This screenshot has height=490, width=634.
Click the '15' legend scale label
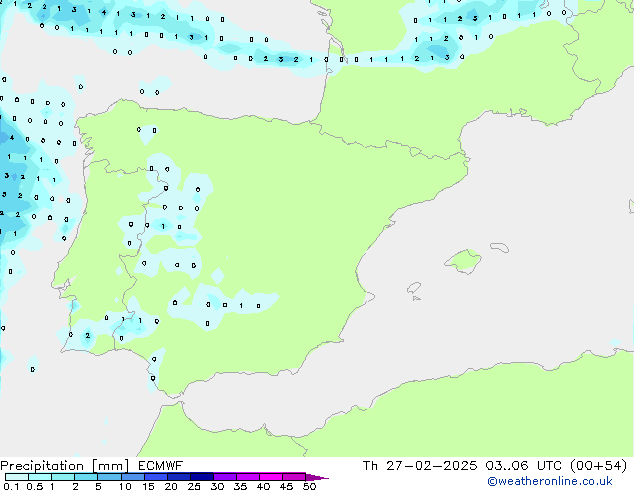pyautogui.click(x=148, y=486)
